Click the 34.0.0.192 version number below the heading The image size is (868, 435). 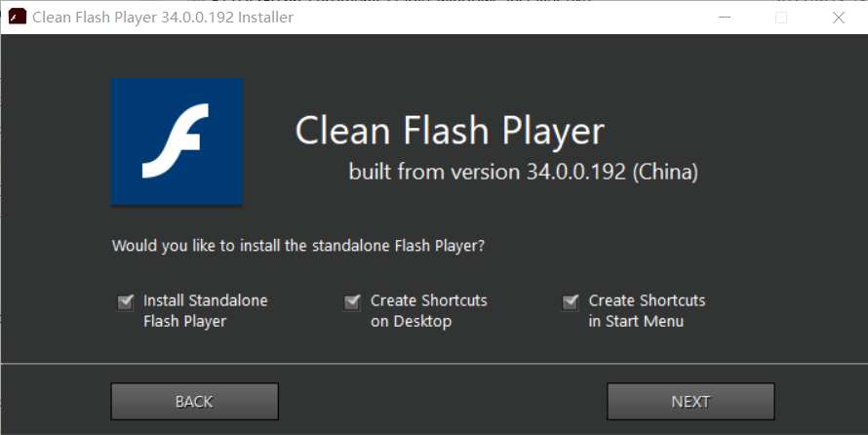[576, 173]
